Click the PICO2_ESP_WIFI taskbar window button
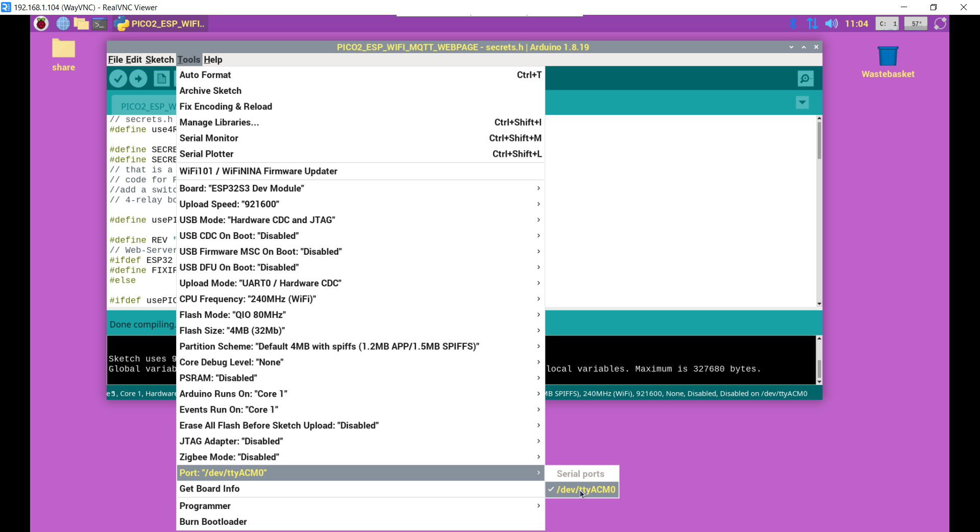The image size is (980, 532). 160,23
